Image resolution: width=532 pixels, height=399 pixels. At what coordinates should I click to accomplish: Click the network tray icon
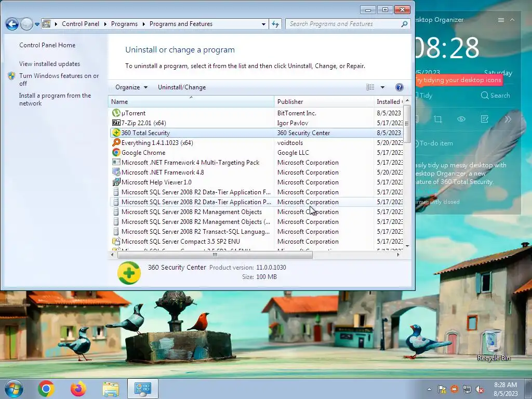pos(467,389)
